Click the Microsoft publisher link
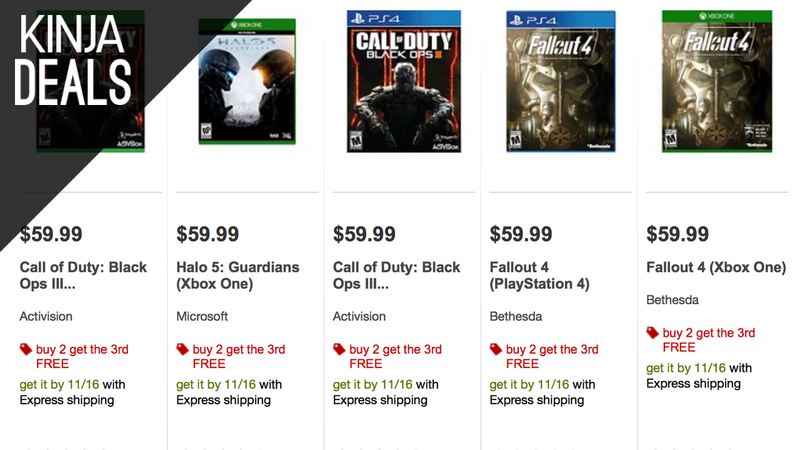Viewport: 800px width, 450px height. pyautogui.click(x=202, y=316)
